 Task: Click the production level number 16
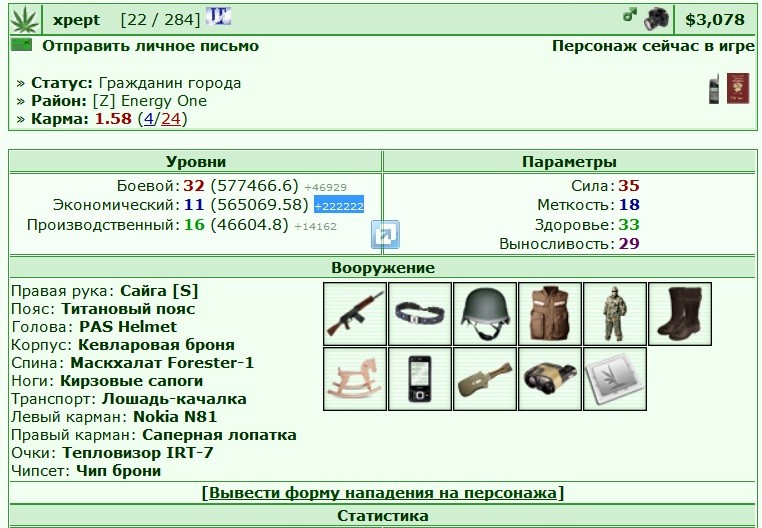pyautogui.click(x=194, y=225)
